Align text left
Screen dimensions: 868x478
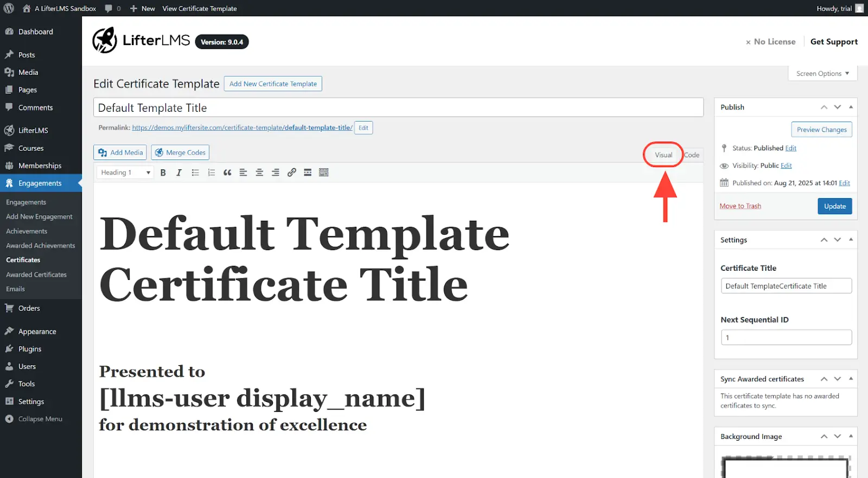243,173
